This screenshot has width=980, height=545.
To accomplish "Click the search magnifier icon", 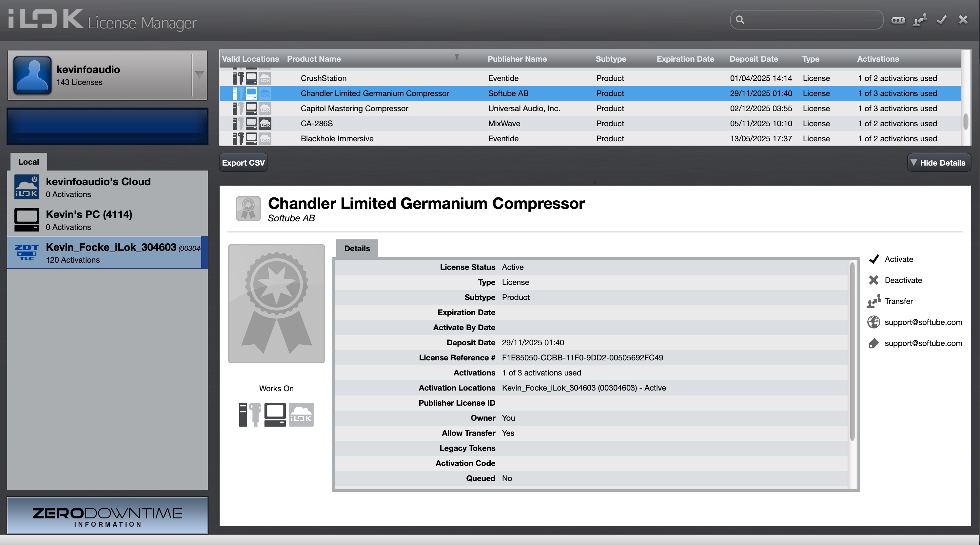I will [x=740, y=20].
